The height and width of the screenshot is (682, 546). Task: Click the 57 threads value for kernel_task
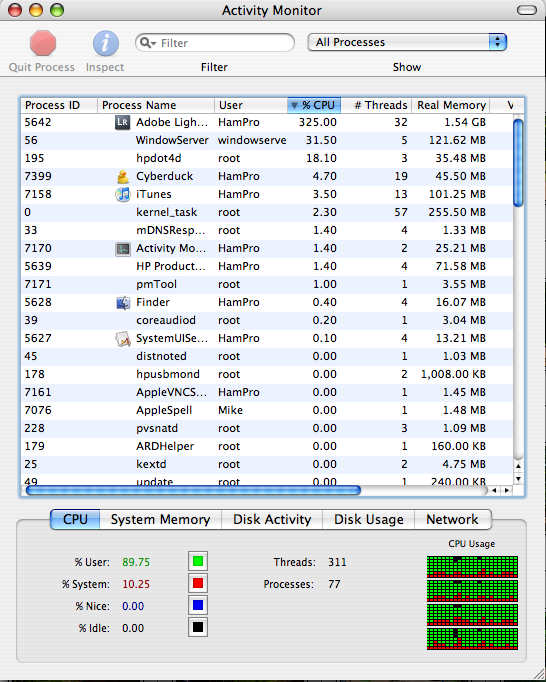(401, 212)
